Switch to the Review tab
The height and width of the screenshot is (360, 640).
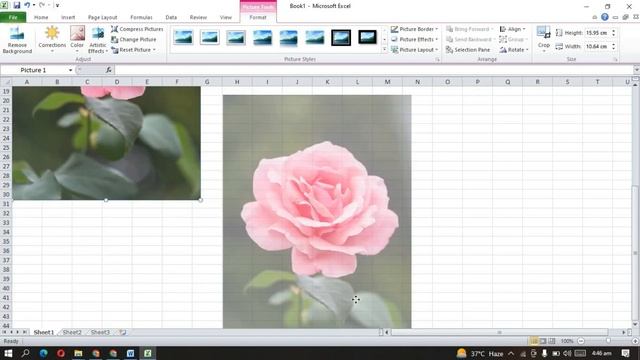click(x=198, y=17)
